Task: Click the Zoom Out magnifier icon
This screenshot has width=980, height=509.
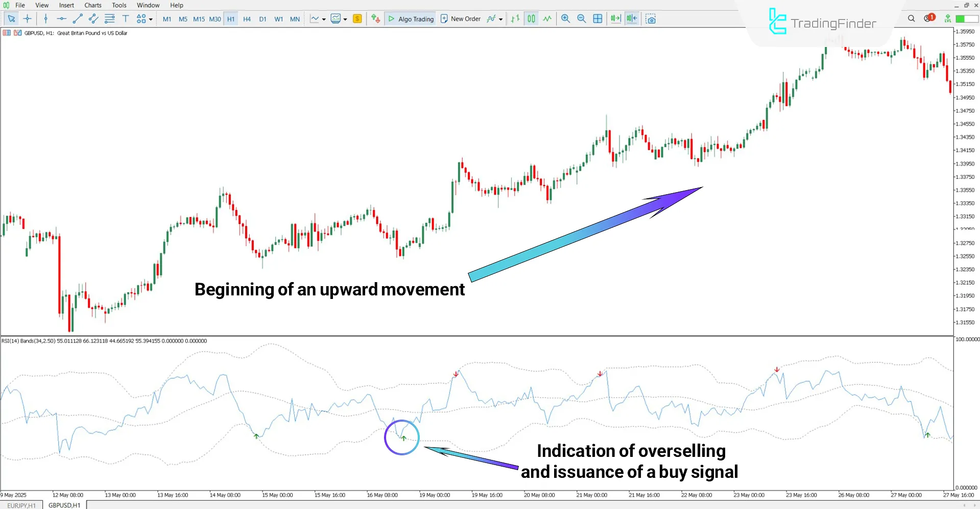Action: [582, 18]
